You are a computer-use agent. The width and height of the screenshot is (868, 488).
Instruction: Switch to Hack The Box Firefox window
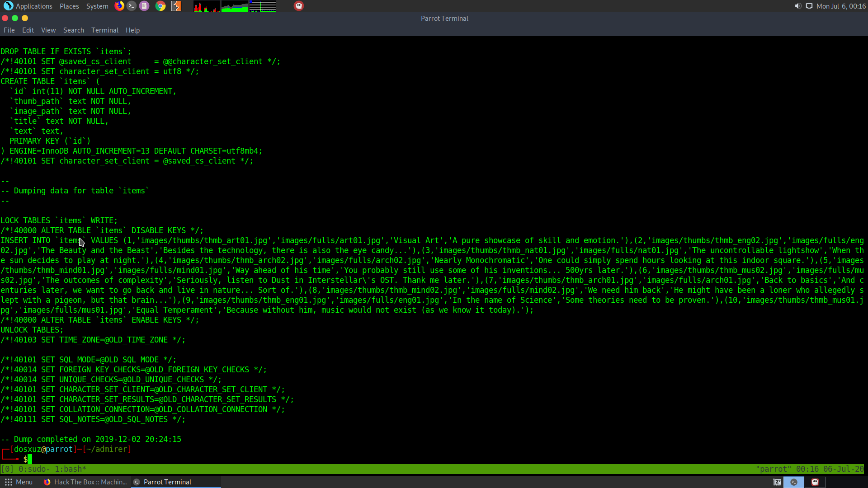86,482
